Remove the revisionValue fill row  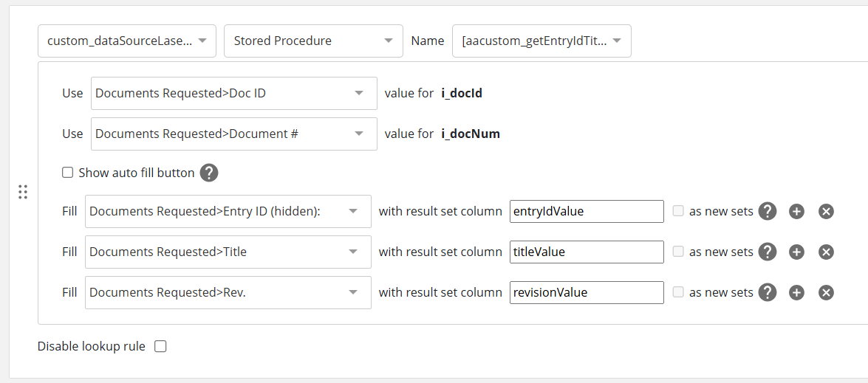point(827,292)
